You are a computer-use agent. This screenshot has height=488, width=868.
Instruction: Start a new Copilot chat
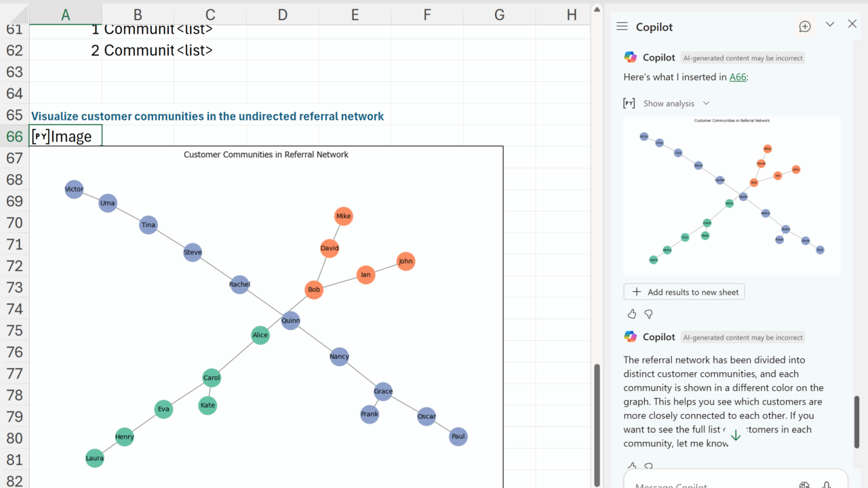click(805, 26)
